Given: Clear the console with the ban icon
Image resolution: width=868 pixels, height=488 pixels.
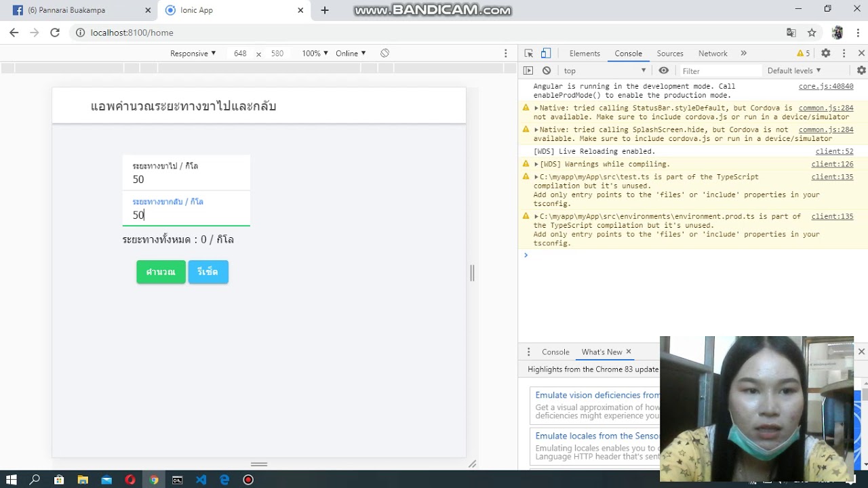Looking at the screenshot, I should pos(547,70).
